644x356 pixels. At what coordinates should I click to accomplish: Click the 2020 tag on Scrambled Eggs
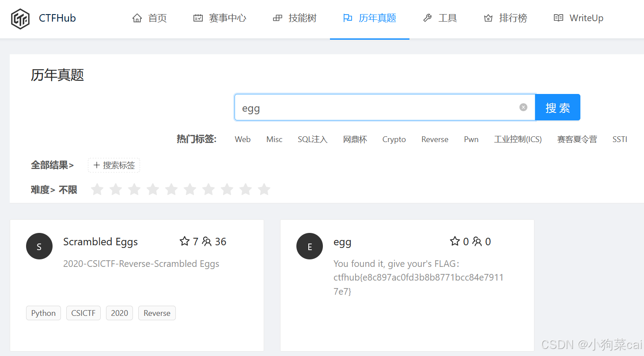tap(119, 313)
